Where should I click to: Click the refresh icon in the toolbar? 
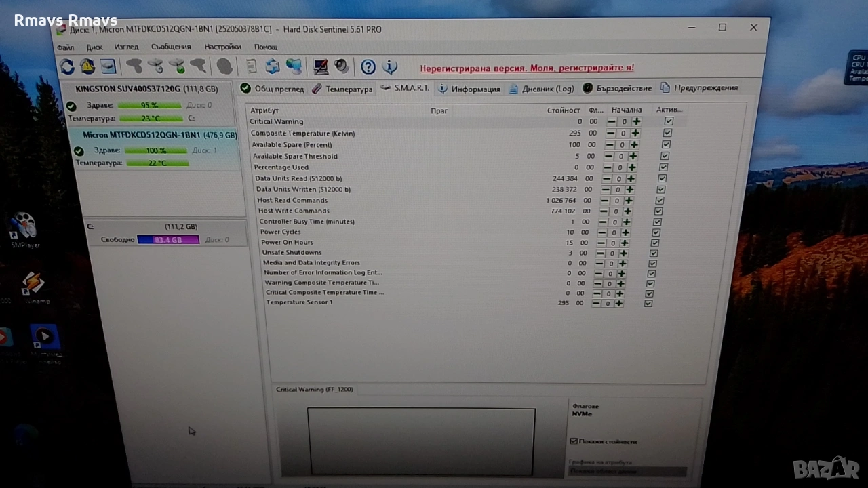(x=67, y=66)
